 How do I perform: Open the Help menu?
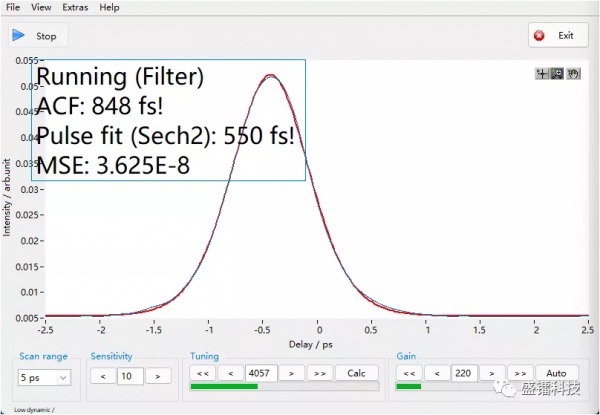(x=109, y=7)
